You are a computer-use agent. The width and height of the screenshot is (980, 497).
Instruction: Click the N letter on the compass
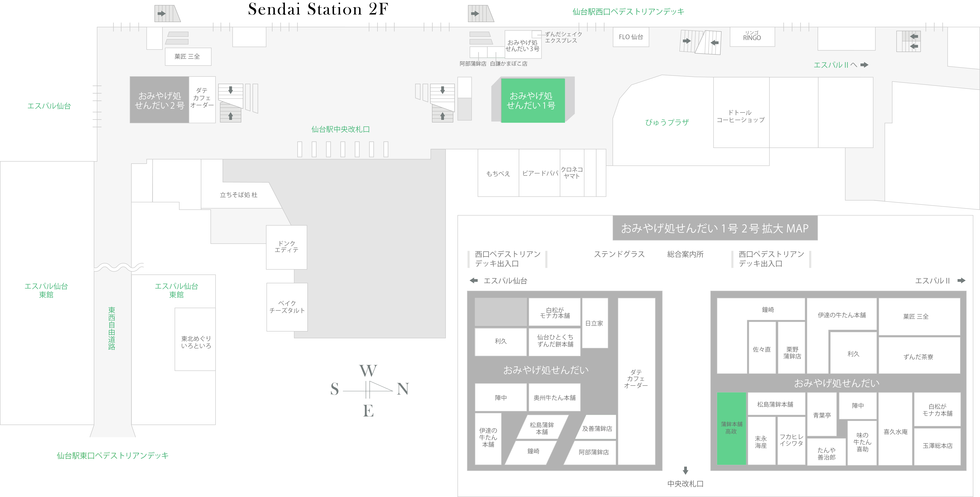[x=403, y=389]
